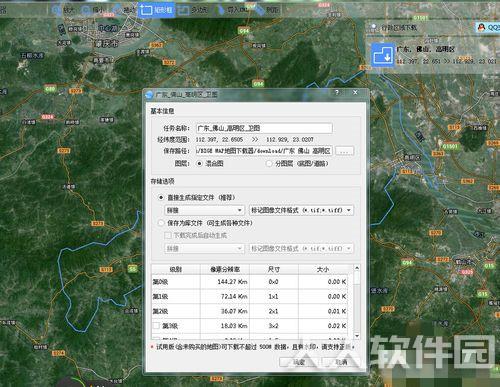Screen dimensions: 500x387
Task: Click the level table scroll down arrow
Action: pos(357,336)
